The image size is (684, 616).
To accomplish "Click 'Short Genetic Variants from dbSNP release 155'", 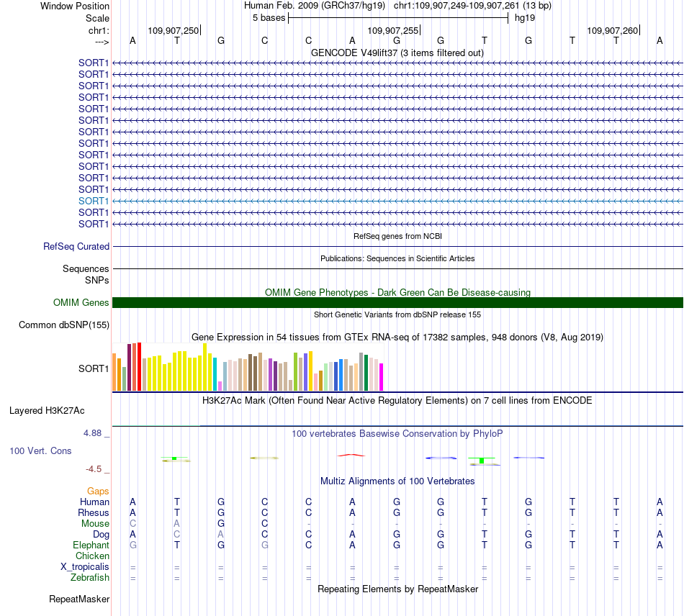I will (x=397, y=314).
